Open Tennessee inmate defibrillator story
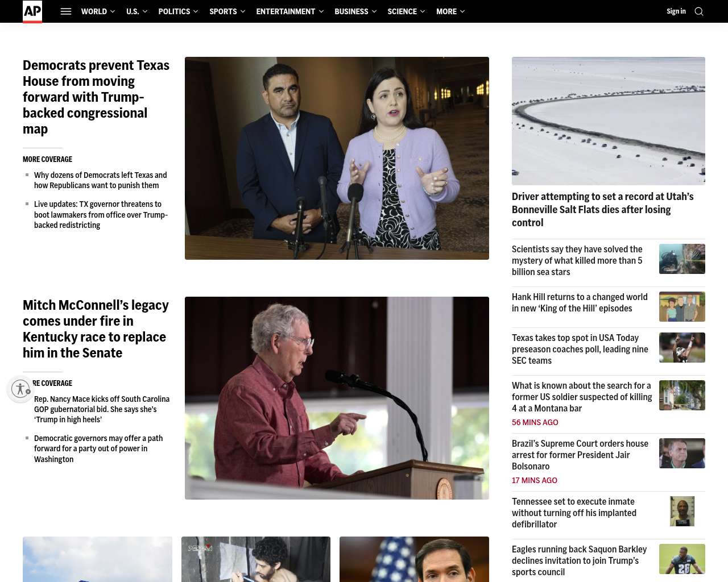Viewport: 728px width, 582px height. pos(574,513)
